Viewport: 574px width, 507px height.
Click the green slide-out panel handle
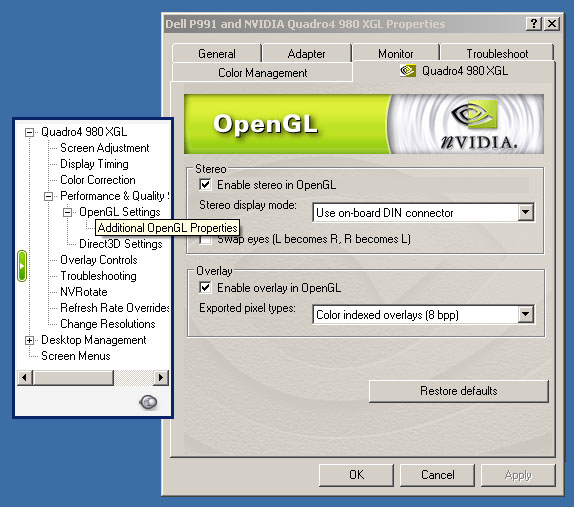(22, 266)
